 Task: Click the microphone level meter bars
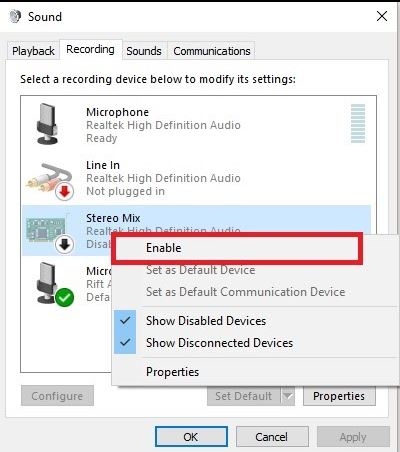click(358, 124)
